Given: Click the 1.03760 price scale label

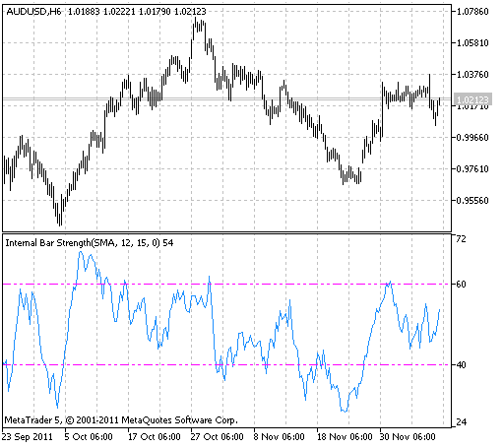Looking at the screenshot, I should pos(472,75).
